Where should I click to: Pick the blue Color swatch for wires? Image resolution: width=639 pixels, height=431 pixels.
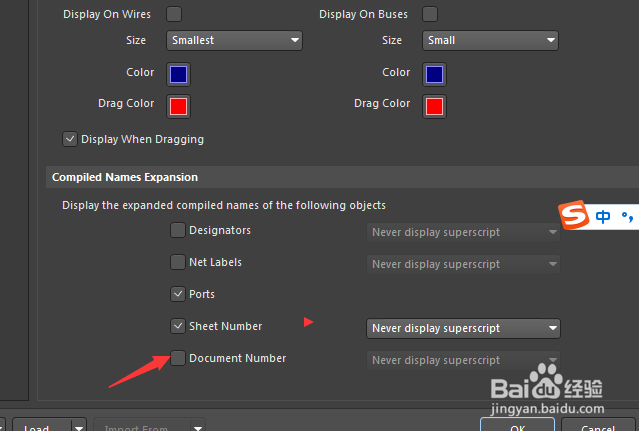178,75
